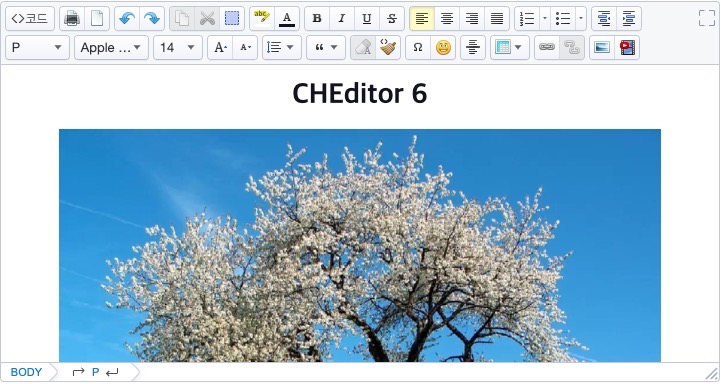Insert a numbered list
This screenshot has width=721, height=384.
[x=527, y=18]
